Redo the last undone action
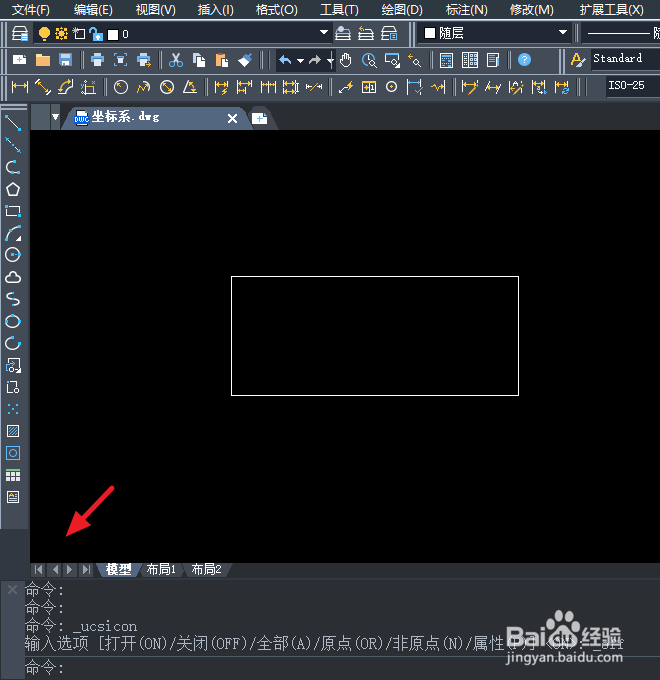 (315, 60)
